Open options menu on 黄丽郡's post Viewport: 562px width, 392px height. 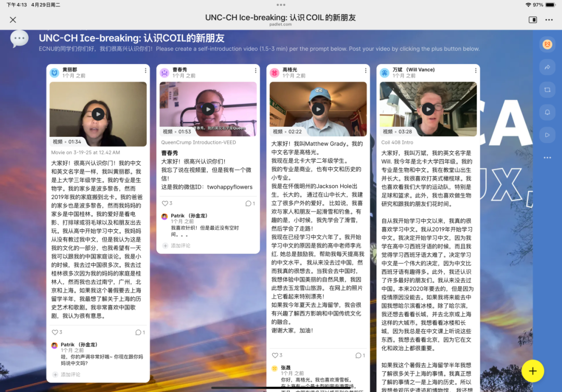(145, 71)
